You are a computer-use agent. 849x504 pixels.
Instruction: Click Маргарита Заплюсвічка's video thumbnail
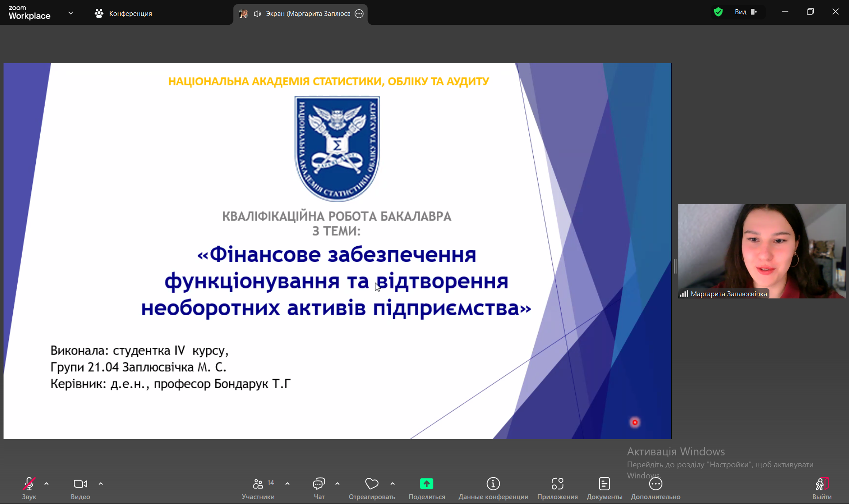click(761, 251)
